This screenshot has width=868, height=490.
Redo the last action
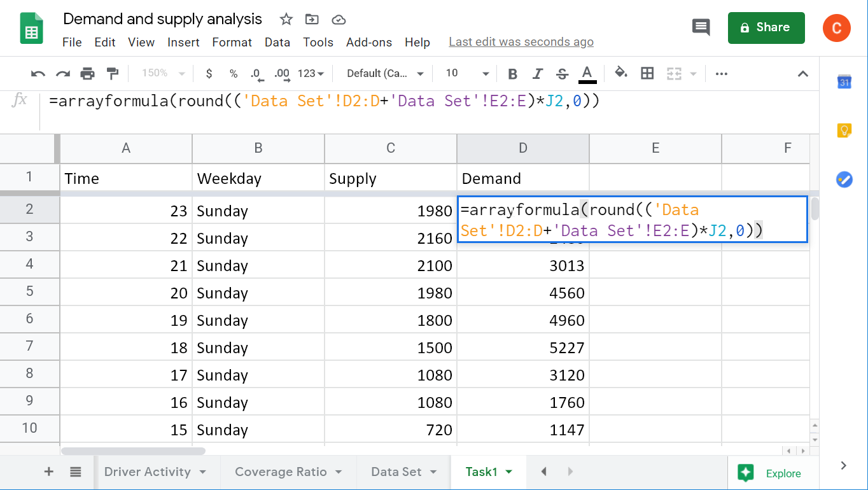(62, 74)
